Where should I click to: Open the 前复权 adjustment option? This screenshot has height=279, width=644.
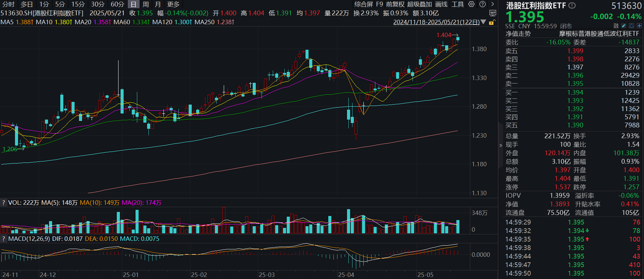click(395, 4)
